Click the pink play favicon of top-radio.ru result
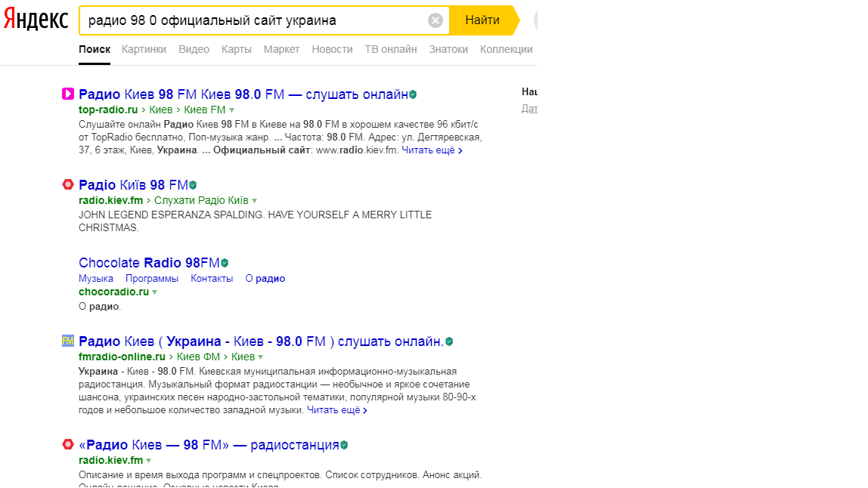This screenshot has height=488, width=868. pyautogui.click(x=67, y=94)
